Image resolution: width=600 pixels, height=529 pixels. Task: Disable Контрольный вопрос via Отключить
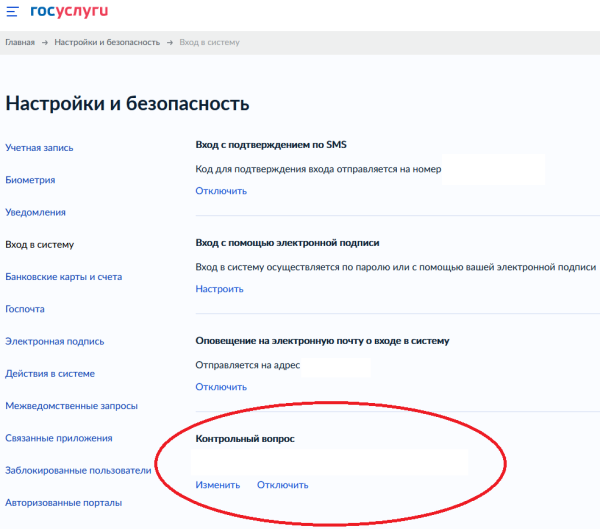[x=282, y=485]
